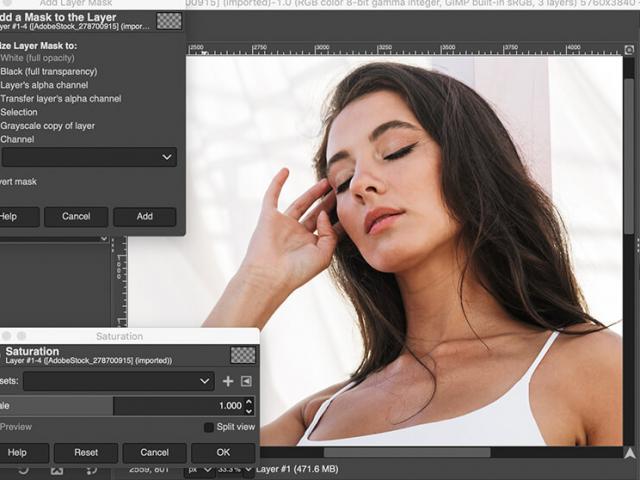Cancel the Add Layer Mask dialog
Image resolution: width=640 pixels, height=480 pixels.
click(76, 216)
